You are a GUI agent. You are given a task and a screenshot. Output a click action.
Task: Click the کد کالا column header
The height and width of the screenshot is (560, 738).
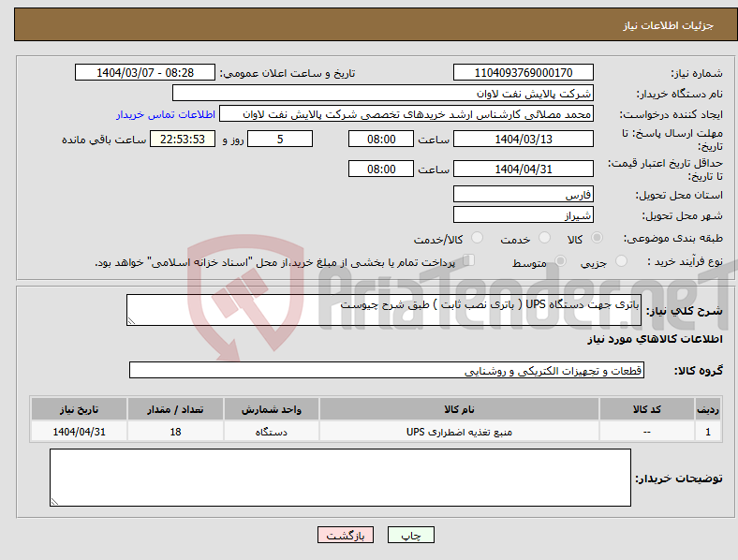coord(647,409)
